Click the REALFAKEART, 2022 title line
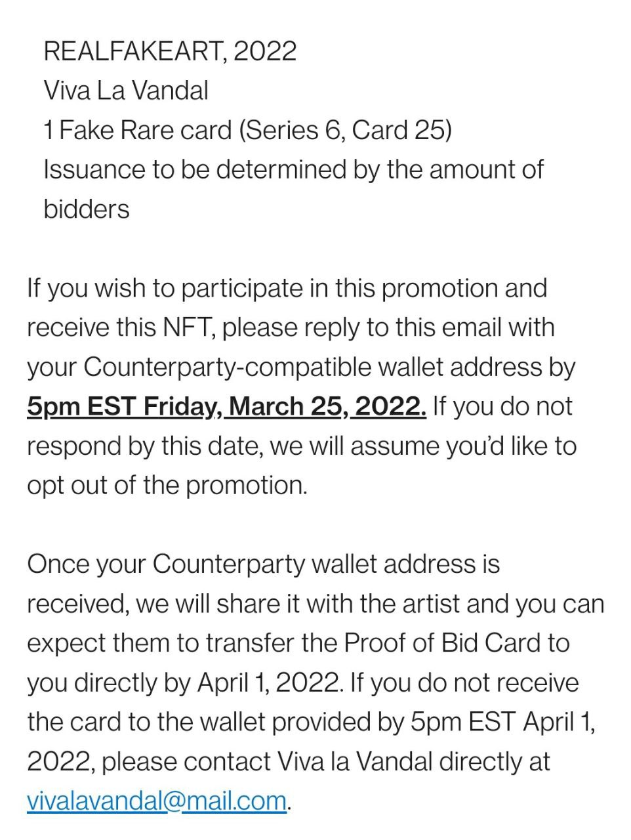This screenshot has width=631, height=840. [170, 51]
